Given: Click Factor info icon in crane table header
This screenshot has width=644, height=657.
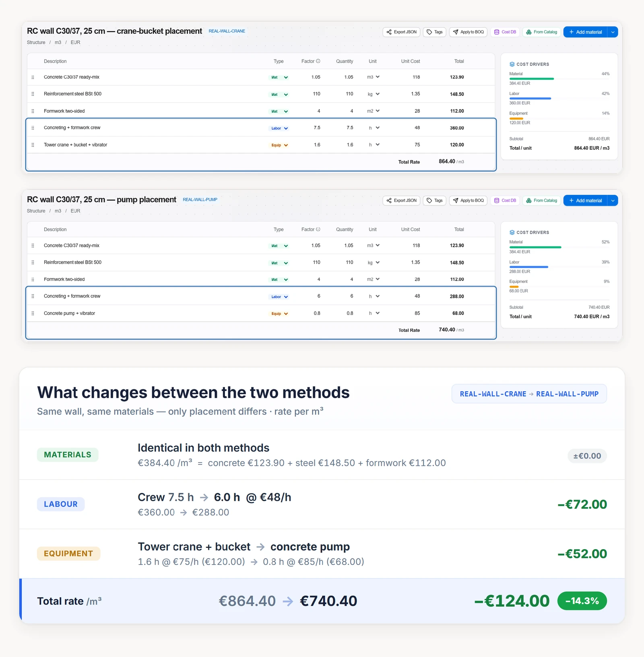Looking at the screenshot, I should click(318, 61).
